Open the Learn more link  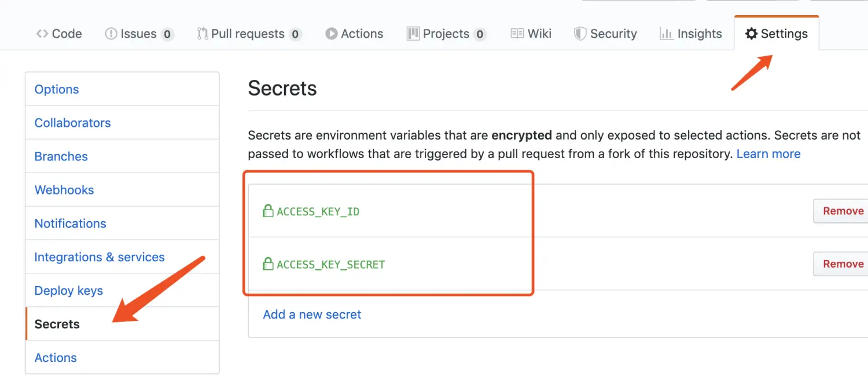pos(768,154)
